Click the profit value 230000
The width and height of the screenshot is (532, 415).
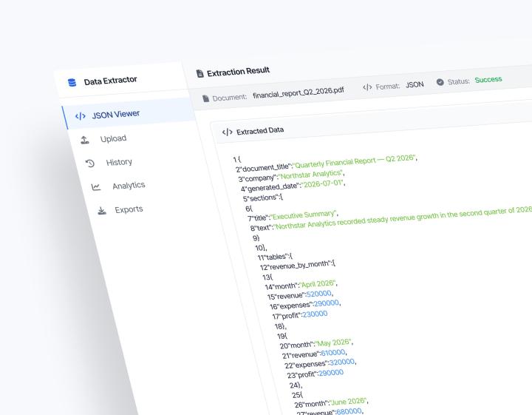(x=315, y=314)
